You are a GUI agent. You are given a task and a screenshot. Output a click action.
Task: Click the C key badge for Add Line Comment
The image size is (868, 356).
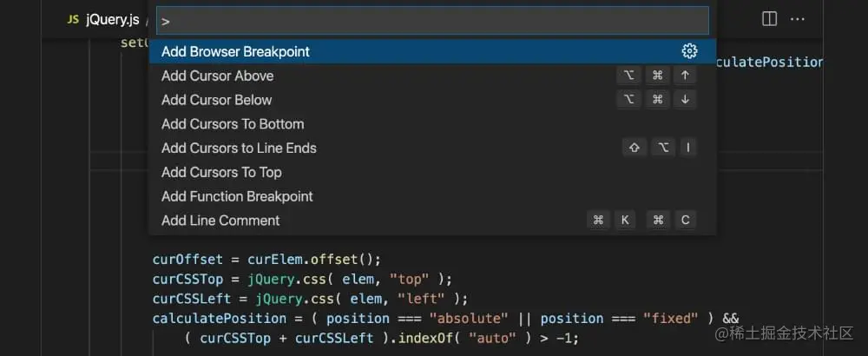(685, 221)
